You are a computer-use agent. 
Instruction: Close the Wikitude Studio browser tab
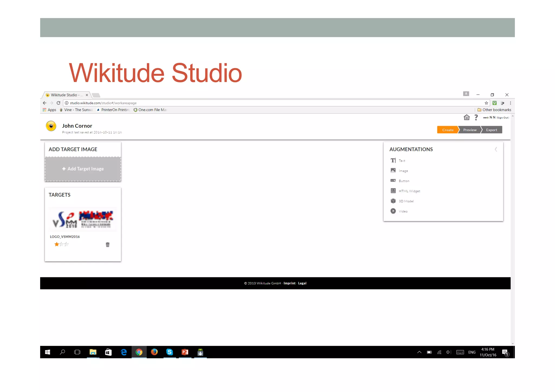pos(87,95)
